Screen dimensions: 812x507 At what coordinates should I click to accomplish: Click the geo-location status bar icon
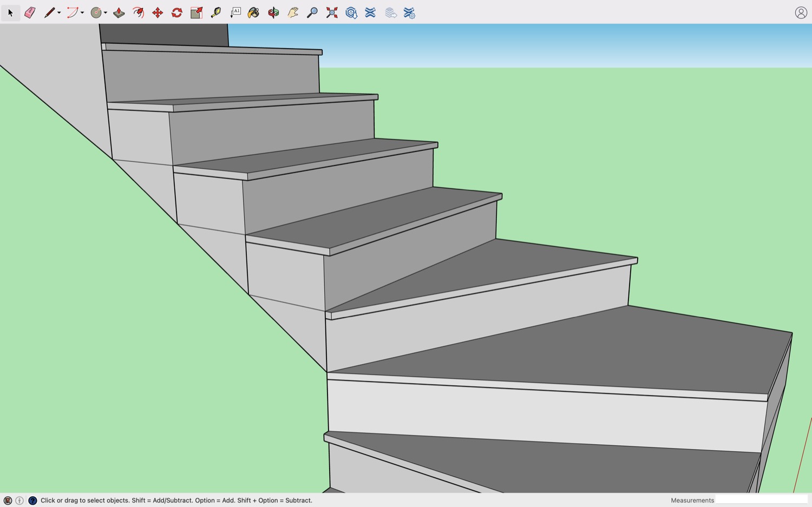pyautogui.click(x=8, y=501)
